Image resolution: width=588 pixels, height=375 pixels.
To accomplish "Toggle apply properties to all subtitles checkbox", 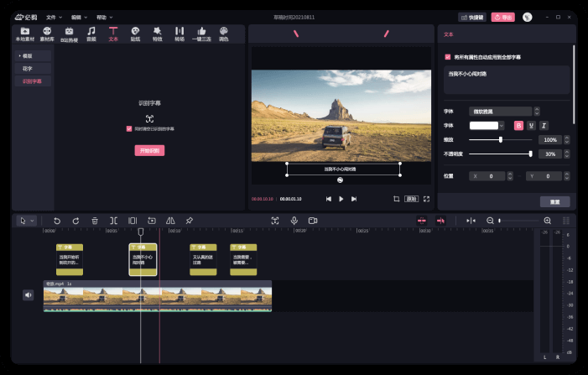I will click(448, 57).
